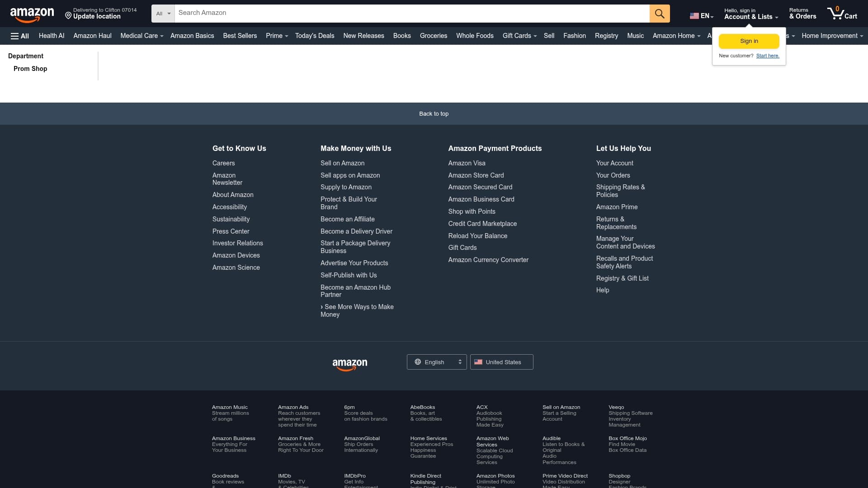Open Amazon Haul in nav bar
This screenshot has height=488, width=868.
pyautogui.click(x=92, y=36)
